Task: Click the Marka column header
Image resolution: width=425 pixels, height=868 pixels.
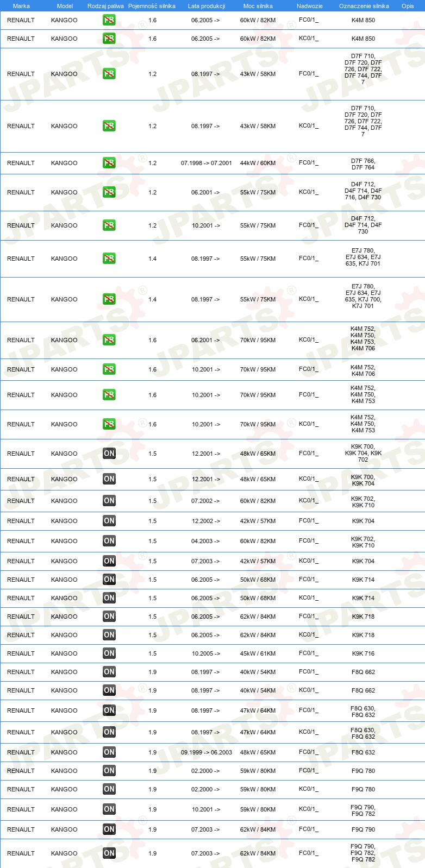Action: (21, 6)
